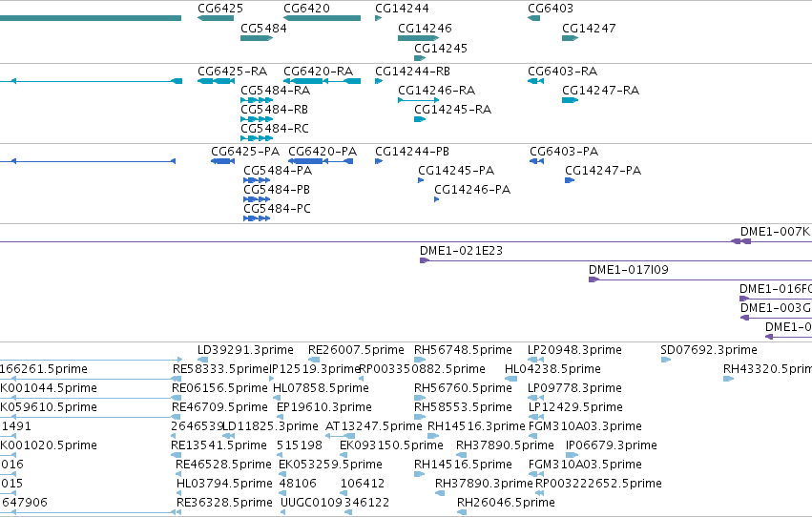The width and height of the screenshot is (812, 517).
Task: Click the CG14244-RB transcript label
Action: tap(413, 72)
